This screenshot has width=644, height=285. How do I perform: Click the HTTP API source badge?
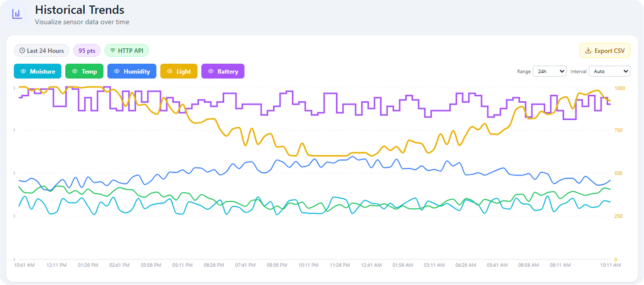point(126,51)
